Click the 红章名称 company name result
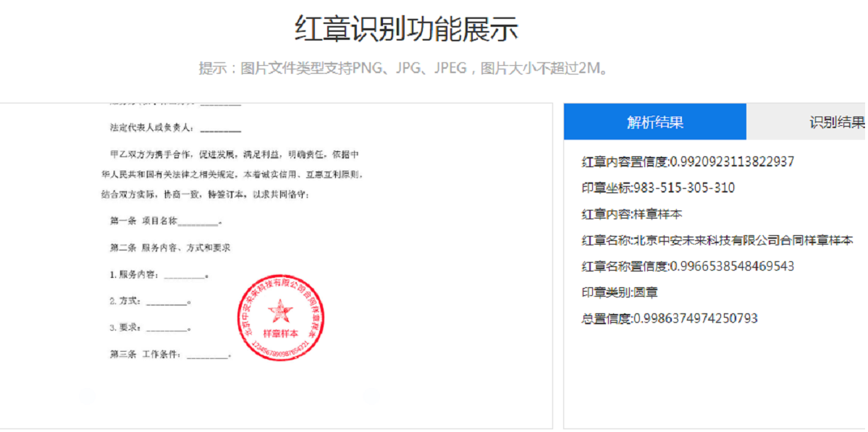868x432 pixels. coord(717,240)
